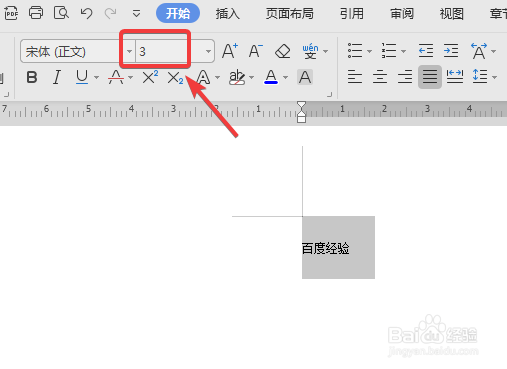
Task: Toggle Underline formatting
Action: tap(82, 77)
